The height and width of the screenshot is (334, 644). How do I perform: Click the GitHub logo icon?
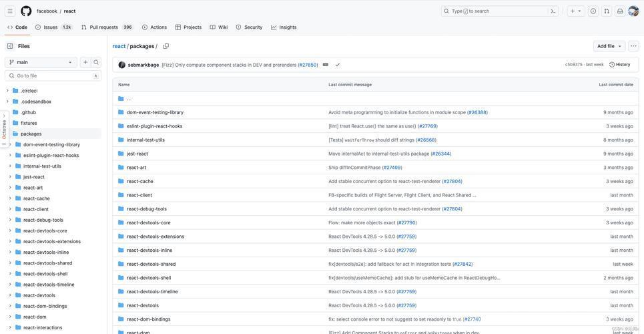[26, 11]
